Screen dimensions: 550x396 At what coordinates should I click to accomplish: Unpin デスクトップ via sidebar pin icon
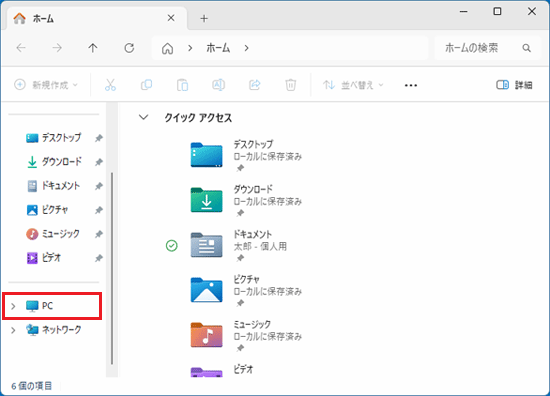tap(99, 138)
